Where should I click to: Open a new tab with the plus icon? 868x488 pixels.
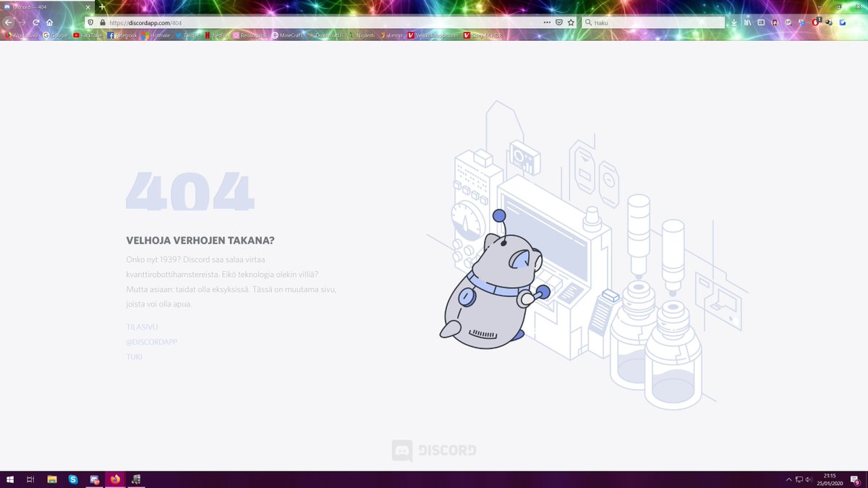pyautogui.click(x=102, y=7)
